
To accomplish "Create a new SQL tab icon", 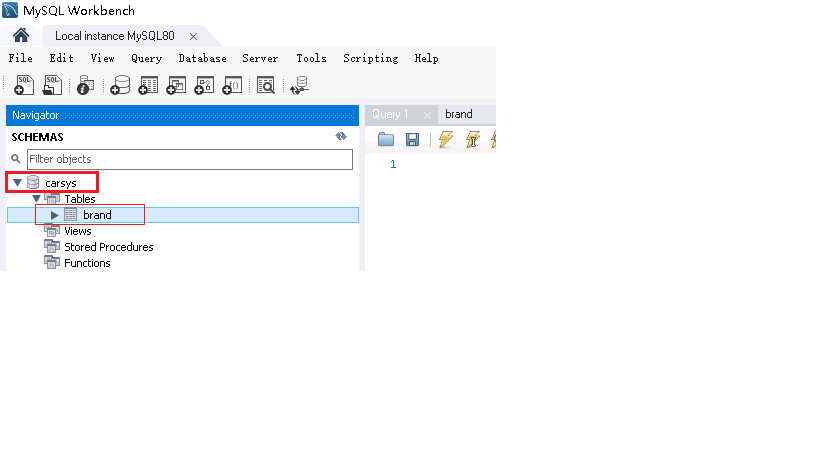I will pyautogui.click(x=24, y=85).
